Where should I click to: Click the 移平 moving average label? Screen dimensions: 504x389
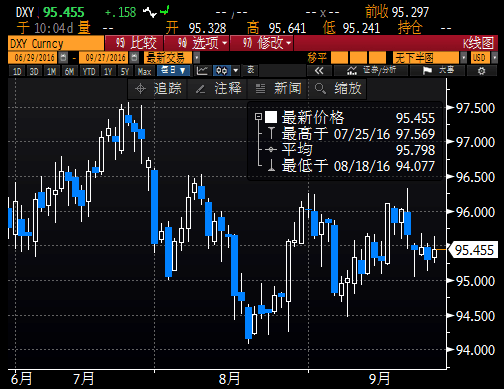pyautogui.click(x=317, y=58)
